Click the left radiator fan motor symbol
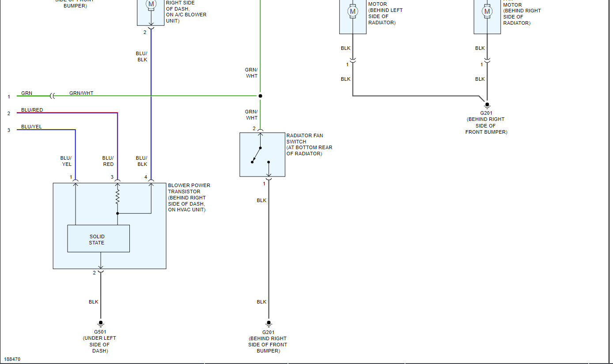613x364 pixels. point(352,11)
